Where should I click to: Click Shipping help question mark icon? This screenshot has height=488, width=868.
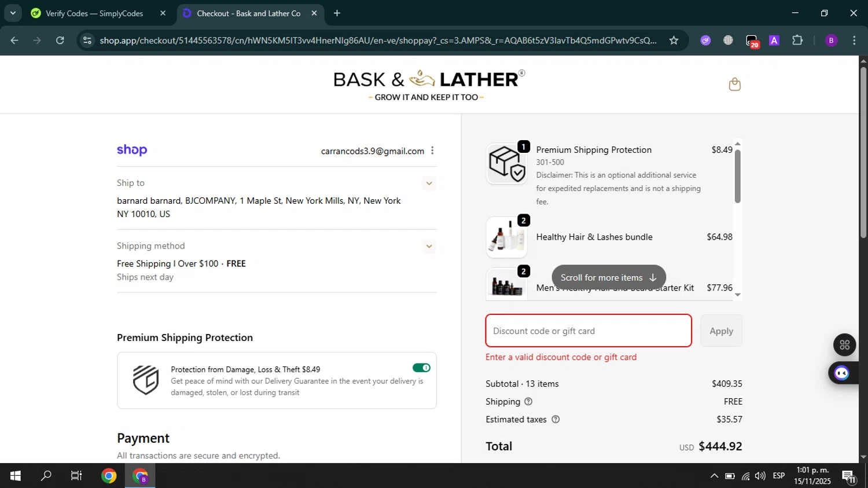tap(528, 401)
